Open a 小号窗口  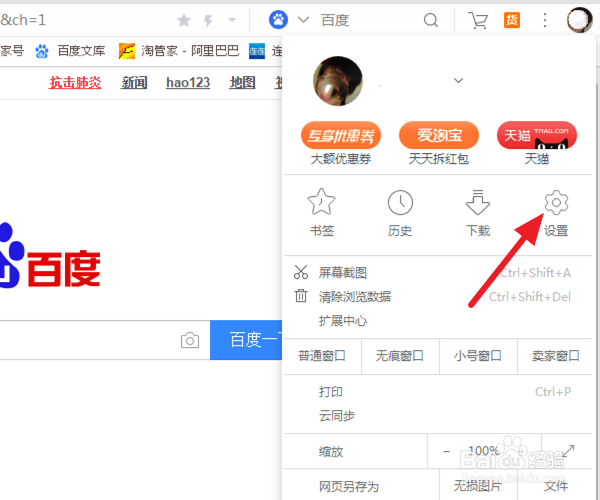[478, 356]
